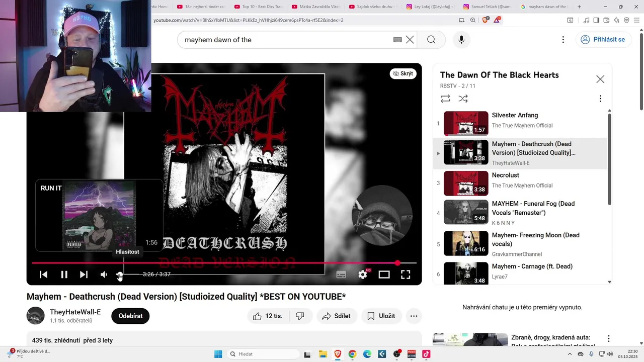
Task: Open the on-screen keyboard in search box
Action: click(397, 40)
